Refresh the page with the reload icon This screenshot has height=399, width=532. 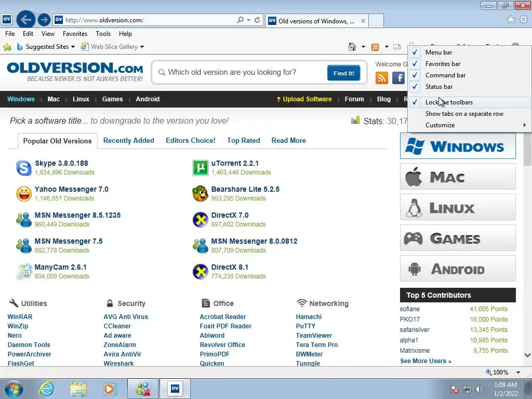[x=257, y=20]
